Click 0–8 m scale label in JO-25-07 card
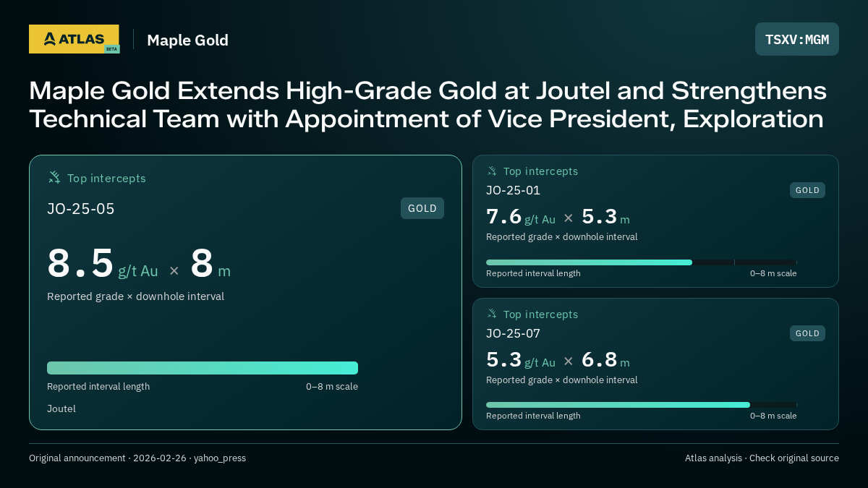Viewport: 868px width, 488px height. click(x=773, y=416)
